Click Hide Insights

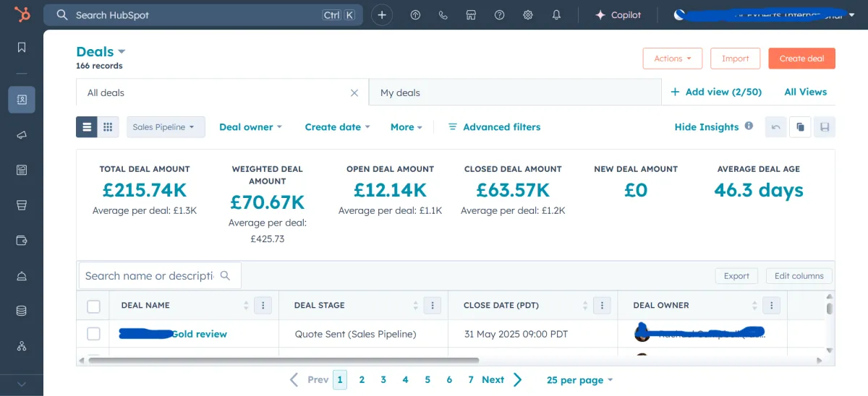(x=707, y=126)
